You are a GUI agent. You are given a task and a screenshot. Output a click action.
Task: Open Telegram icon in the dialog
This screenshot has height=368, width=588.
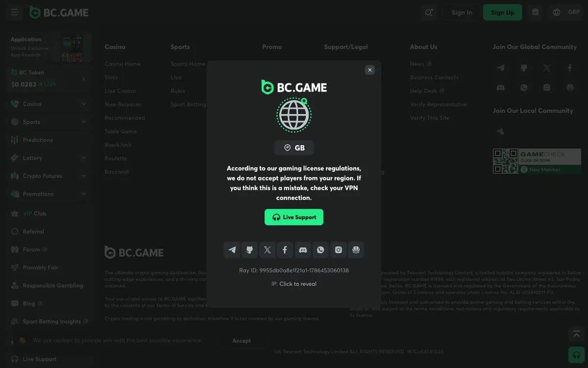point(232,250)
